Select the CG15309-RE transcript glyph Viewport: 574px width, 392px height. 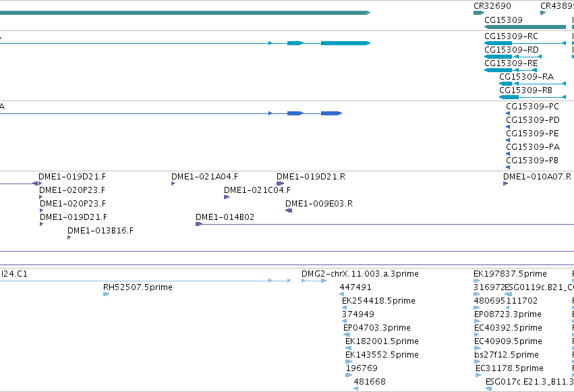(511, 70)
